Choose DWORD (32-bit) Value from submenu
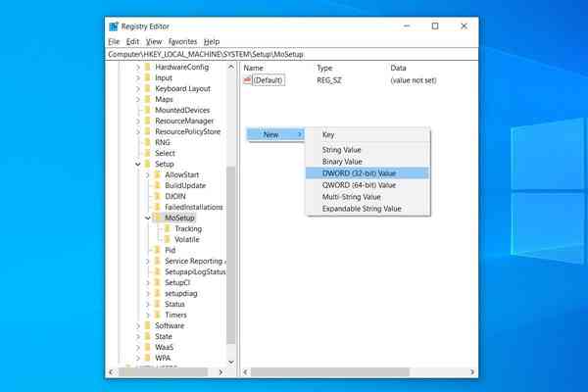 [x=359, y=172]
